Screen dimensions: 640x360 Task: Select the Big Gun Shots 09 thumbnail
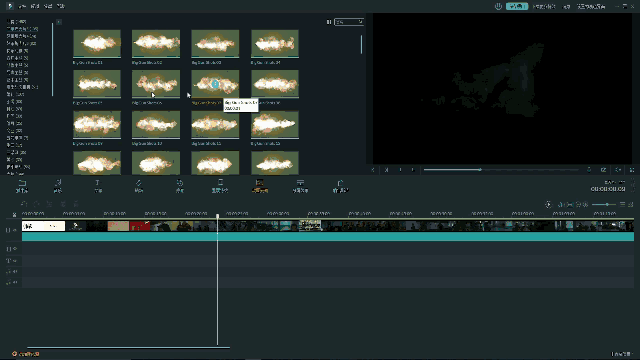pos(97,124)
